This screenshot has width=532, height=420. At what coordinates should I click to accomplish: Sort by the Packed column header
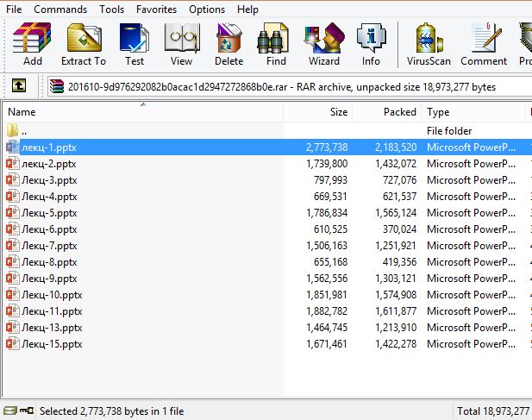[387, 111]
